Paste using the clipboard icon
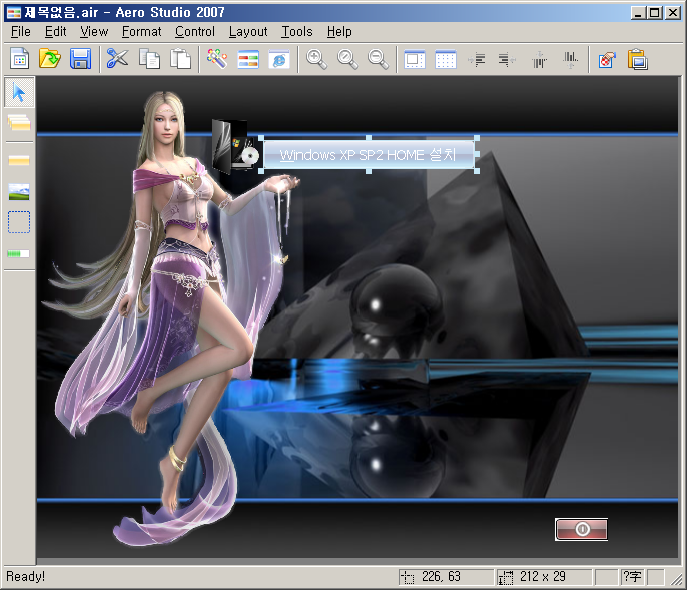 181,59
